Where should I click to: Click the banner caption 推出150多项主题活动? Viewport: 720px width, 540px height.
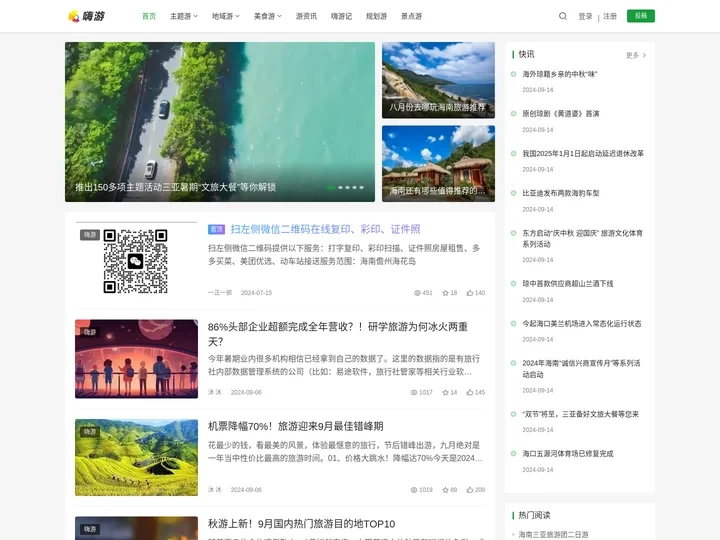175,187
